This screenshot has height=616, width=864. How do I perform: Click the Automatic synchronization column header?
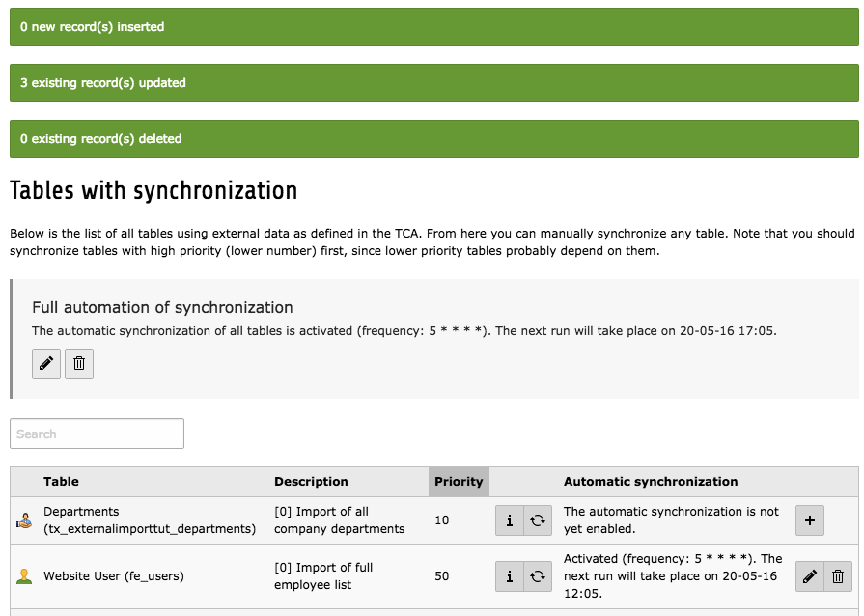pyautogui.click(x=650, y=482)
